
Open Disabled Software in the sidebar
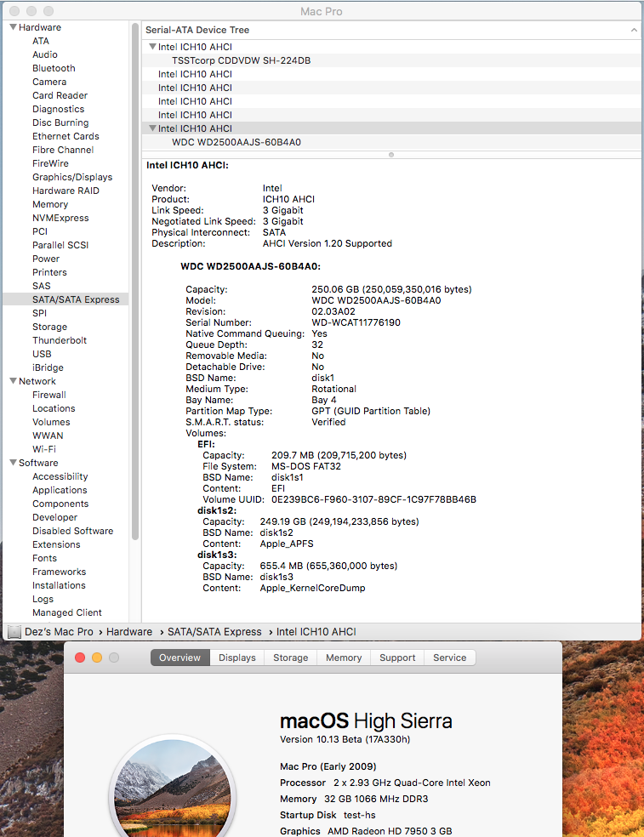(72, 531)
